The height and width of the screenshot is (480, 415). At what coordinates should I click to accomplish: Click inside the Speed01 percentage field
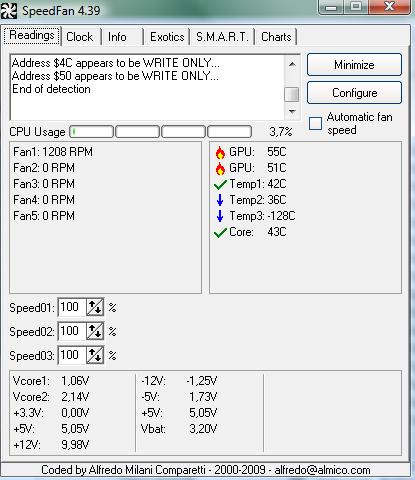pyautogui.click(x=72, y=307)
